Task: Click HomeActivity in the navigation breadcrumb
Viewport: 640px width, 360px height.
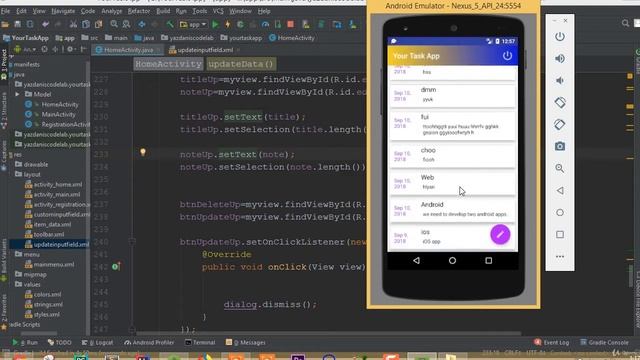Action: pos(292,38)
